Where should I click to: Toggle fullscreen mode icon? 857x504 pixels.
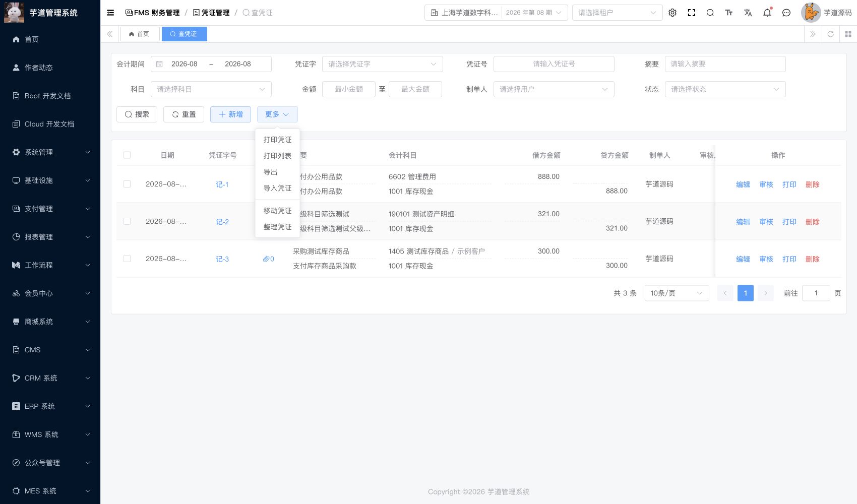point(692,13)
